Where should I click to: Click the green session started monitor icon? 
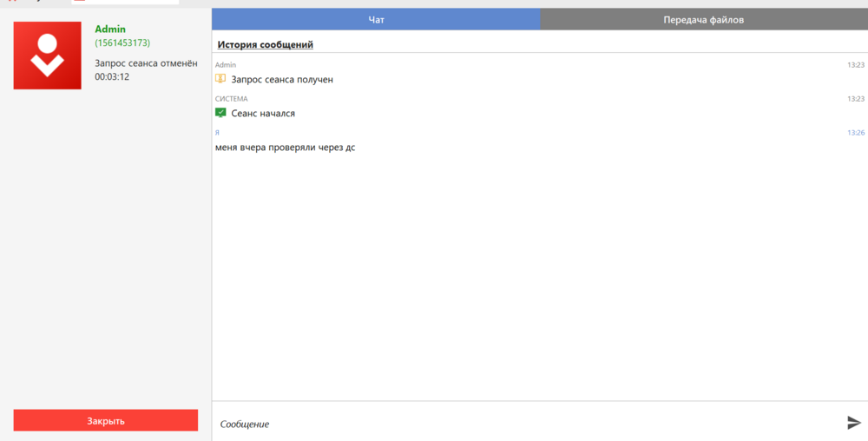220,113
